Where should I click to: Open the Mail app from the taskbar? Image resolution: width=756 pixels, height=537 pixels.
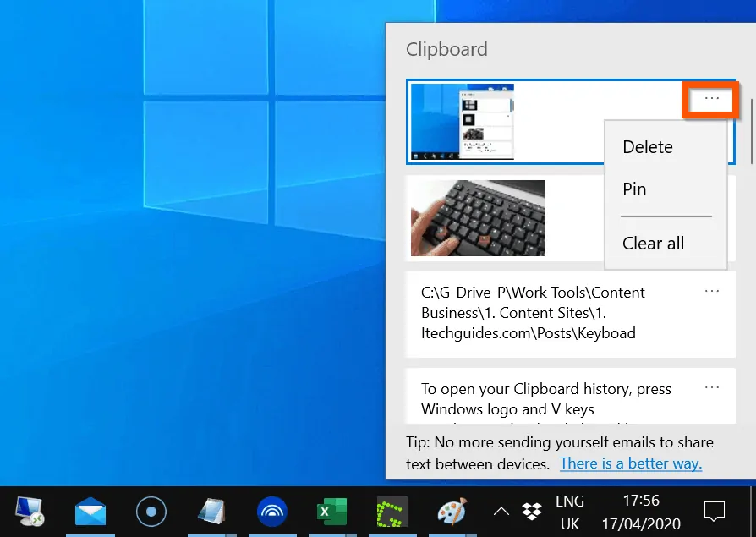point(90,512)
